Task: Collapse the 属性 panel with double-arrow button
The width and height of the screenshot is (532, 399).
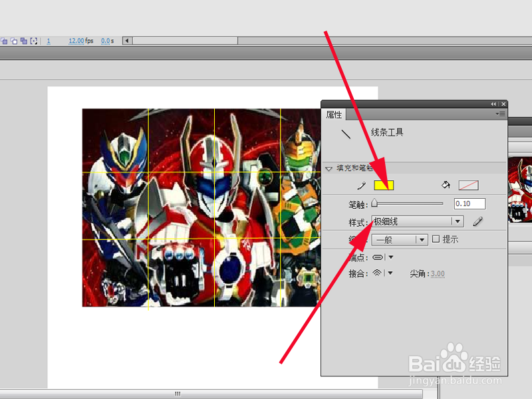Action: 493,104
